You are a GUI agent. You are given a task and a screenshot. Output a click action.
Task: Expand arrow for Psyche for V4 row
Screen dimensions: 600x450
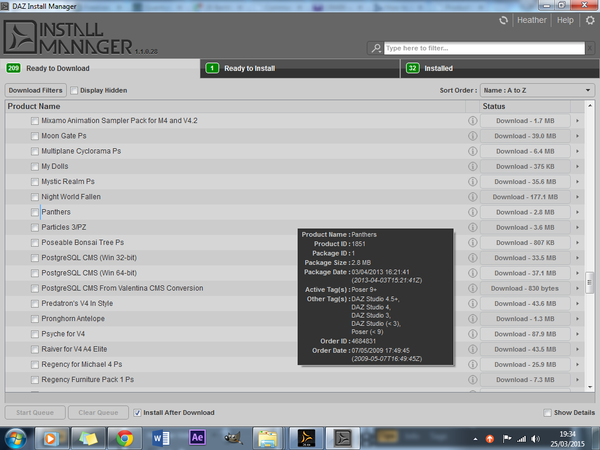coord(577,334)
